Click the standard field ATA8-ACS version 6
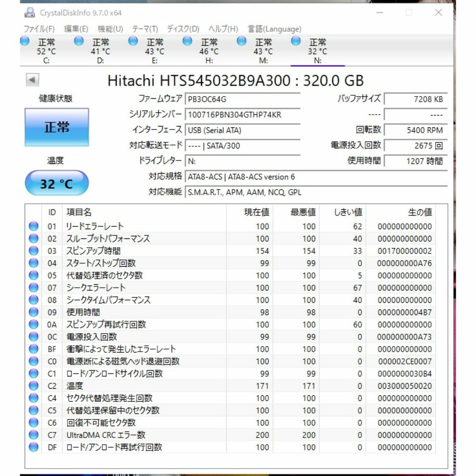 tap(316, 177)
